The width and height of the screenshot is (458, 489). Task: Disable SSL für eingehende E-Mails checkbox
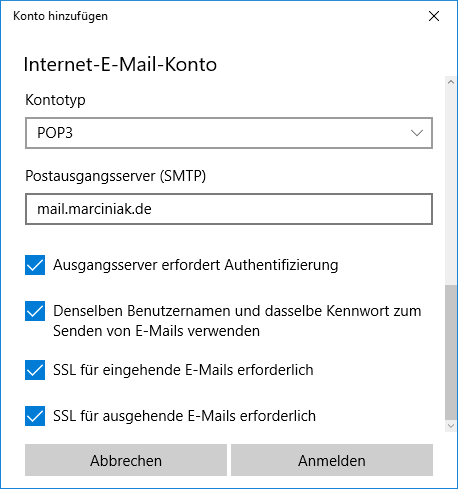[35, 370]
